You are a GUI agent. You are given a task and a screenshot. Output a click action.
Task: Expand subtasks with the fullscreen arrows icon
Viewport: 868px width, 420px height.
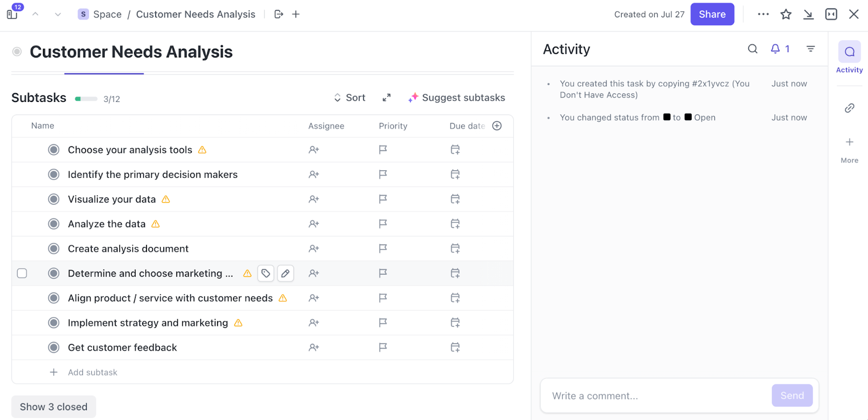[386, 98]
